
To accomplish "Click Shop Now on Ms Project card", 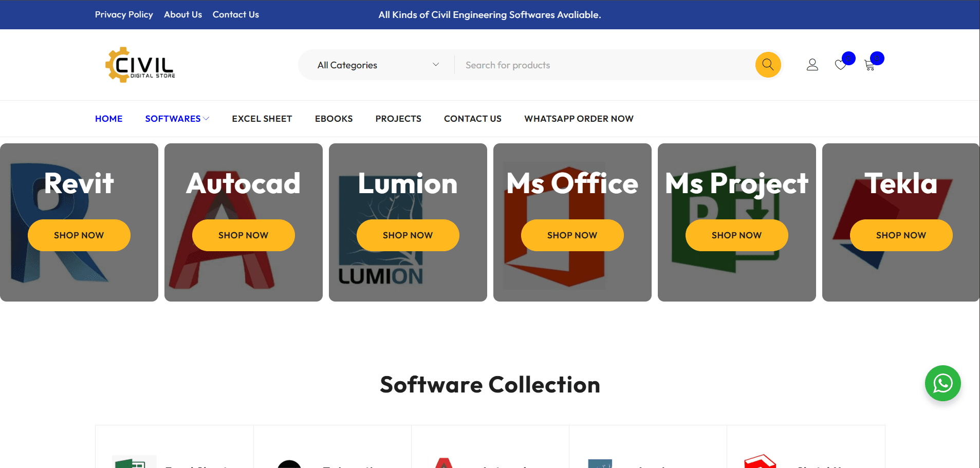I will pos(737,235).
